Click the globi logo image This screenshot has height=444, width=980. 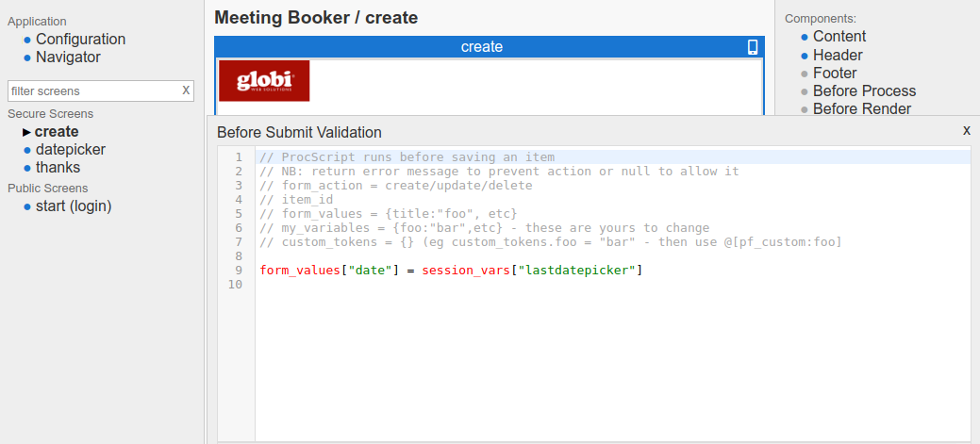[264, 81]
